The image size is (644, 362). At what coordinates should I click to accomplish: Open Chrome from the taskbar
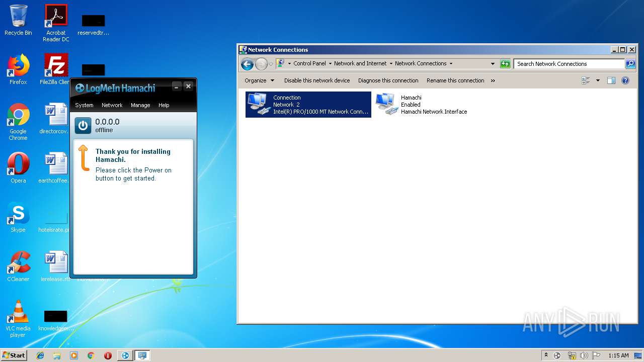[91, 355]
